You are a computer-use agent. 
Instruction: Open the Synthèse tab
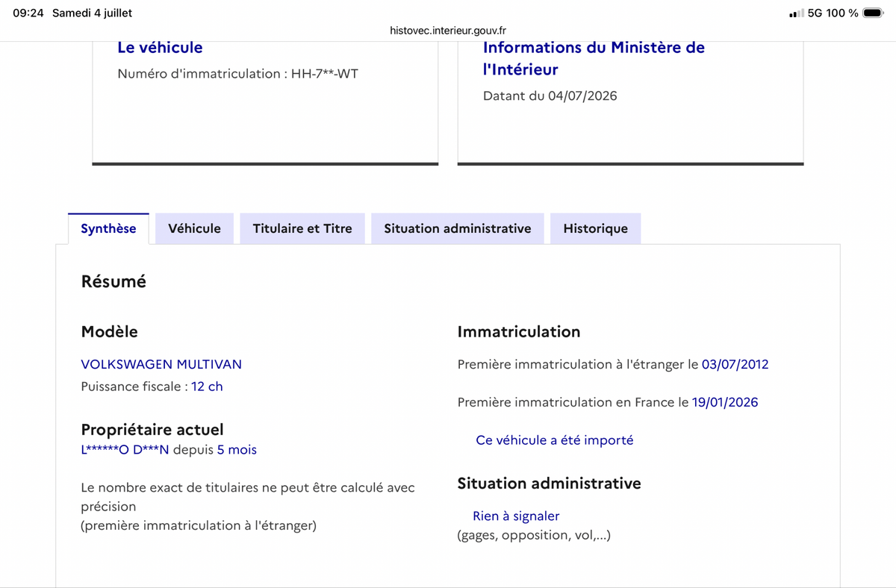pyautogui.click(x=108, y=228)
